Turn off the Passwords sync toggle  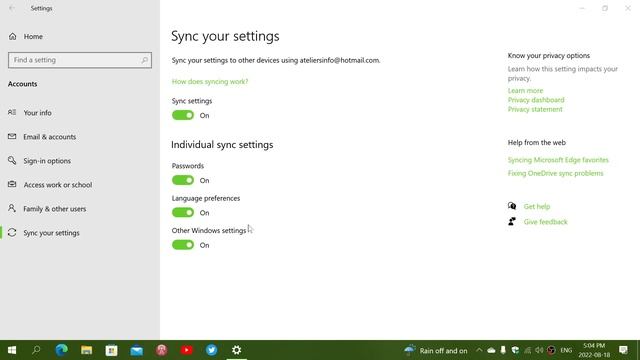[x=183, y=180]
